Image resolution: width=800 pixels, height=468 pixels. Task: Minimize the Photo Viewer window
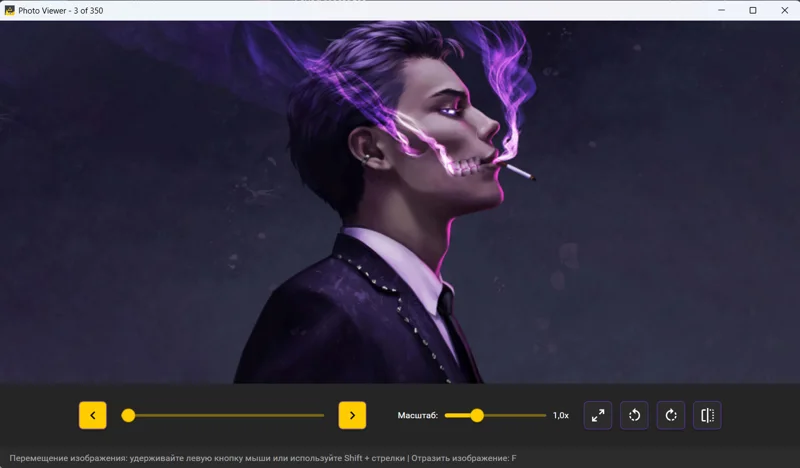click(718, 10)
